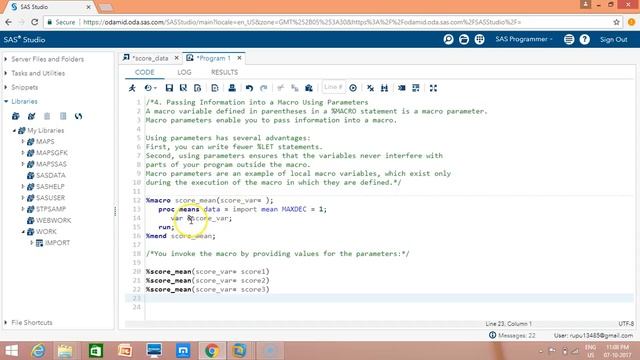Save the program with the floppy-disk icon

pos(169,88)
